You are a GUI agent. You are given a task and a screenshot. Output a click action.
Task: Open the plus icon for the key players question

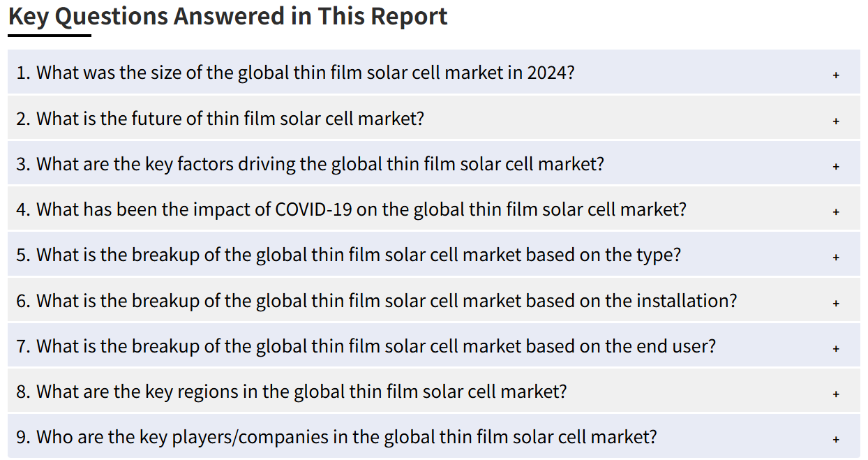tap(835, 440)
